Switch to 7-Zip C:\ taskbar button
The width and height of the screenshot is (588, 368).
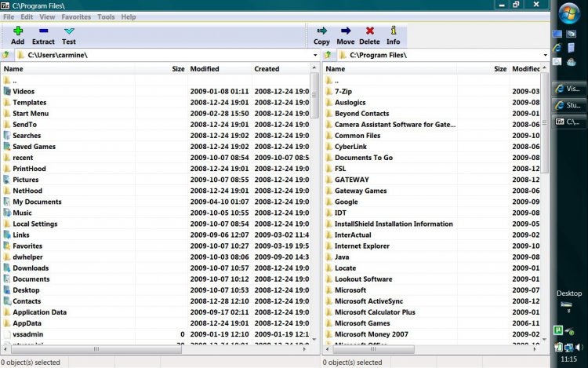569,122
